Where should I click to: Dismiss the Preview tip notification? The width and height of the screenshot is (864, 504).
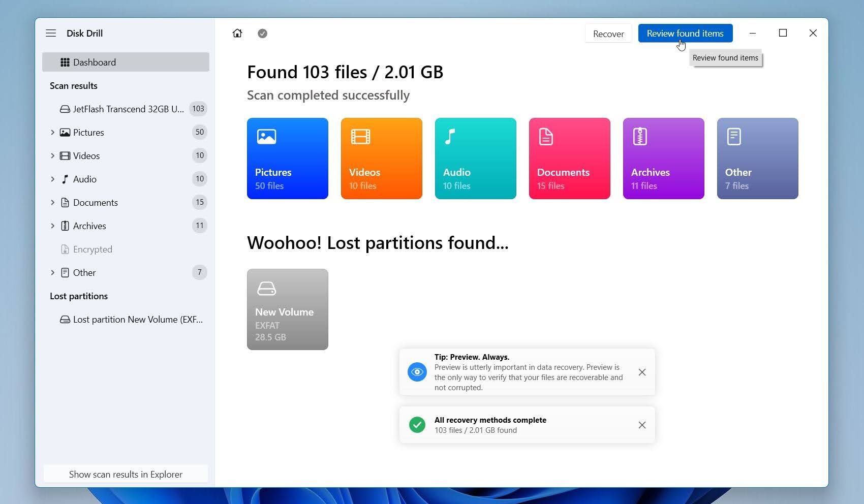[642, 372]
